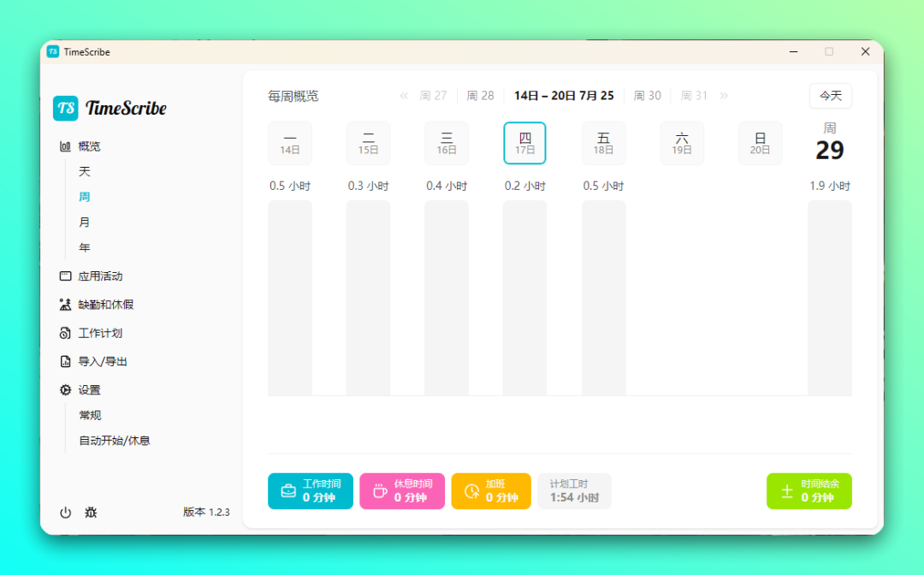The width and height of the screenshot is (924, 575).
Task: Select the 月 month view
Action: 85,222
